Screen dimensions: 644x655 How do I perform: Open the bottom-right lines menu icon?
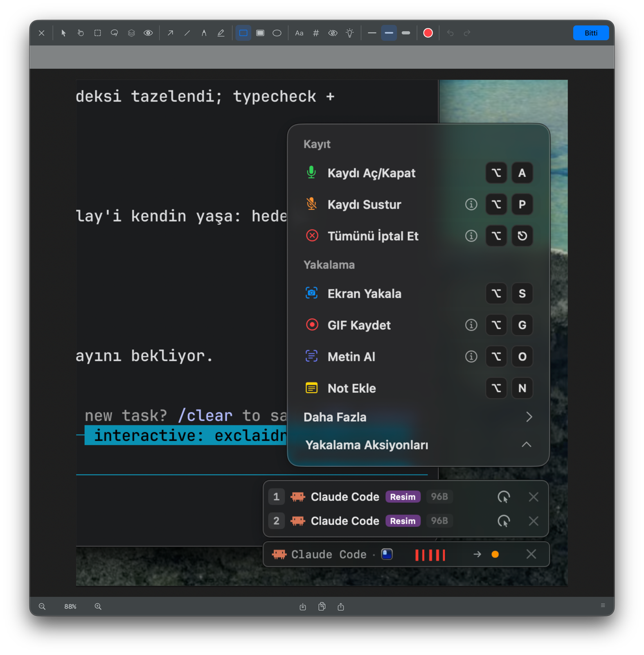tap(603, 605)
